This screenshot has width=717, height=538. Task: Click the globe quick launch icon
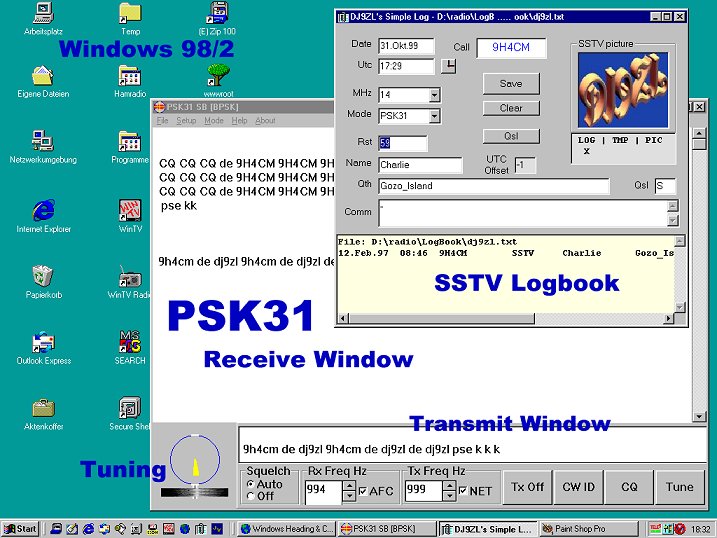coord(185,529)
